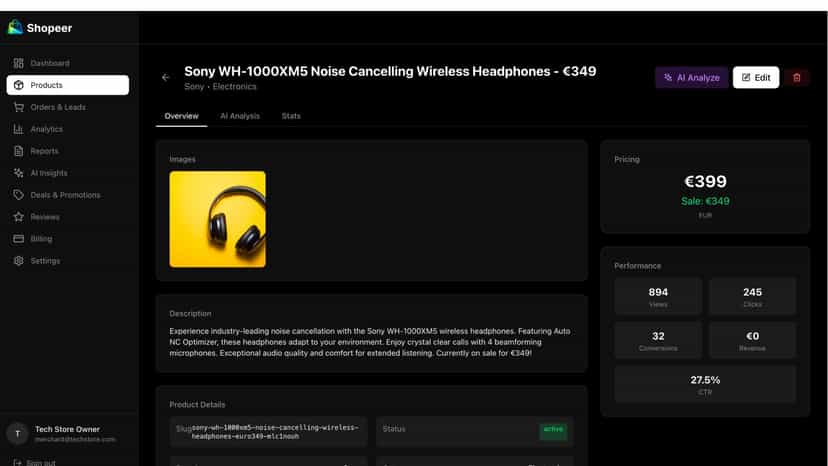Click the 894 Views stat card

[x=658, y=296]
